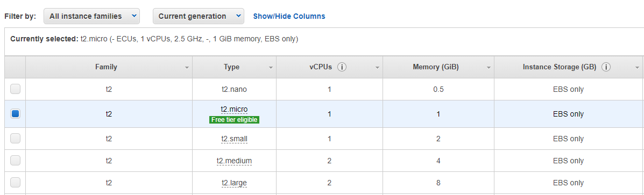
Task: Click the Memory (GiB) column header
Action: [x=438, y=67]
